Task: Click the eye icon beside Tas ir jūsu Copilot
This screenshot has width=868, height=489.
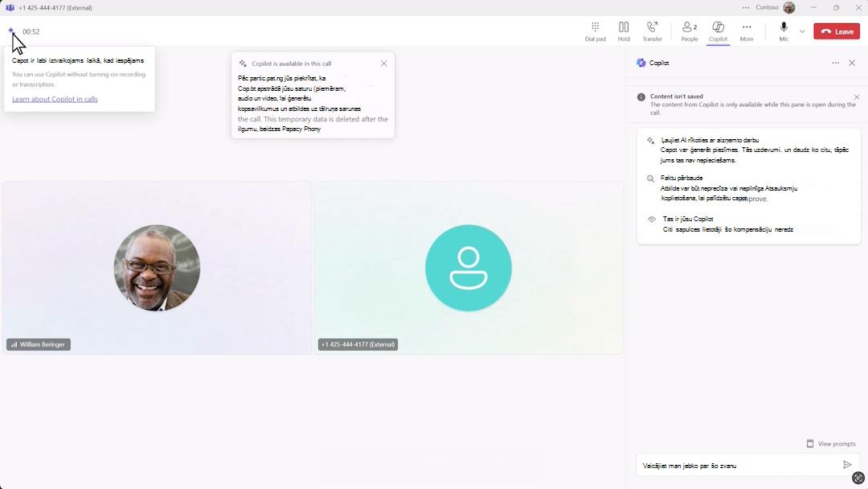Action: point(652,220)
